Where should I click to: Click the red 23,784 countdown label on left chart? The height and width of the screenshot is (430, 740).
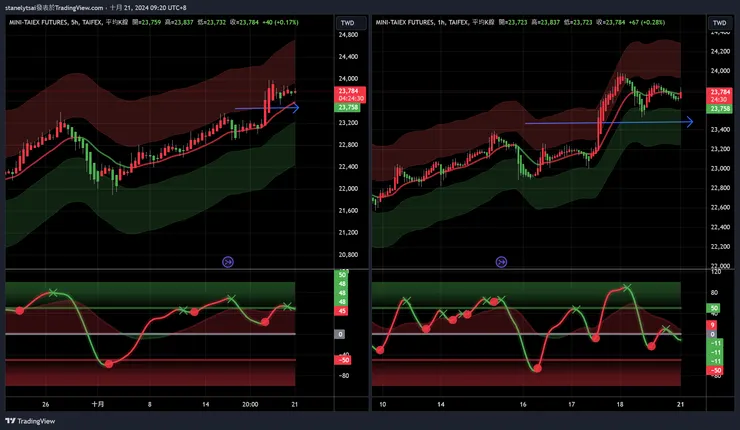point(350,94)
